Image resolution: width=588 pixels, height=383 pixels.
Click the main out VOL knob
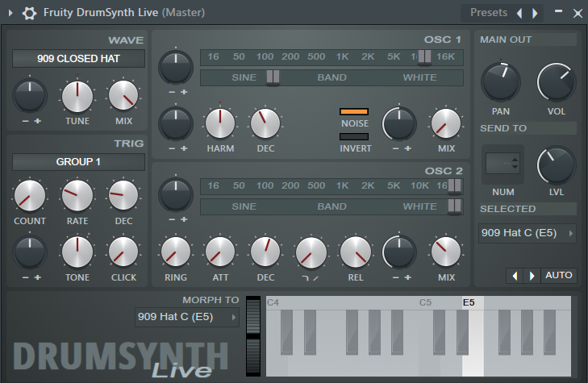click(x=556, y=83)
